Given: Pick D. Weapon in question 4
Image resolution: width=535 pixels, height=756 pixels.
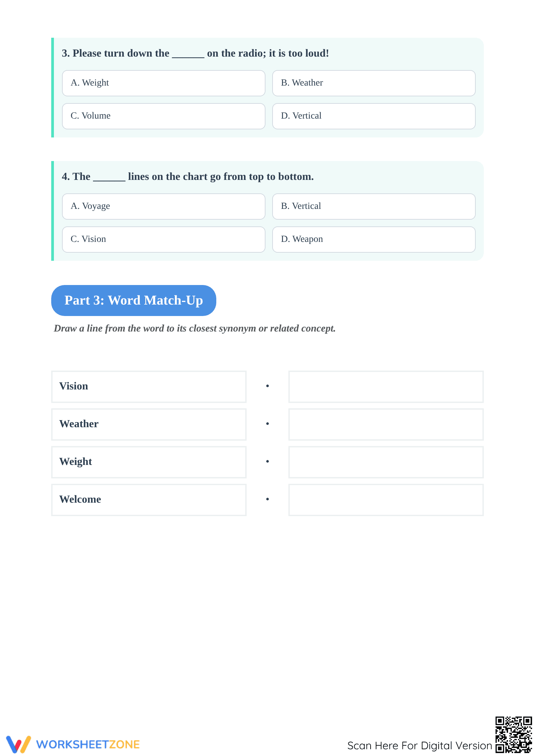Looking at the screenshot, I should [374, 240].
